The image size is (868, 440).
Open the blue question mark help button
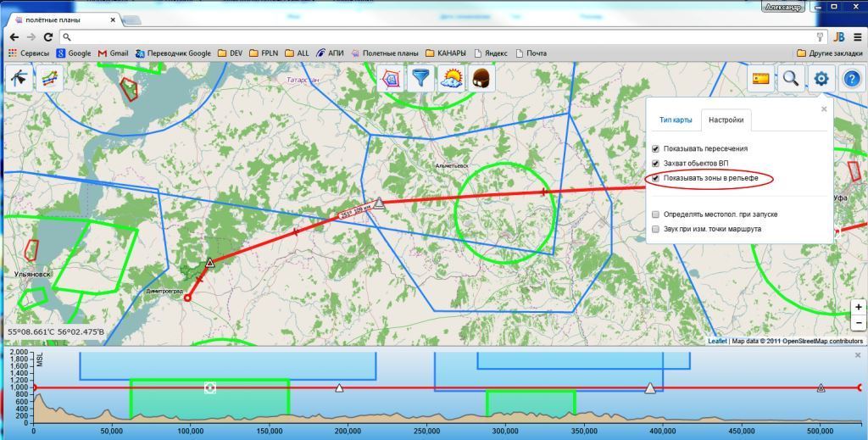click(851, 79)
